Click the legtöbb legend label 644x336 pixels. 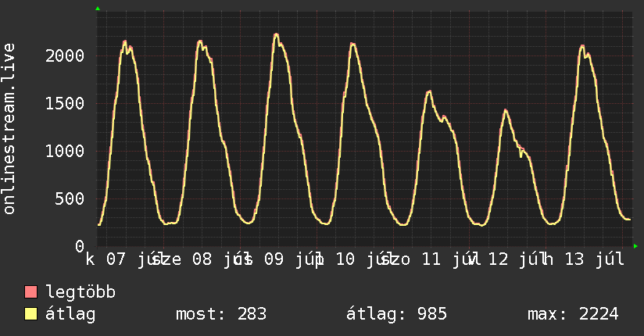(x=80, y=292)
